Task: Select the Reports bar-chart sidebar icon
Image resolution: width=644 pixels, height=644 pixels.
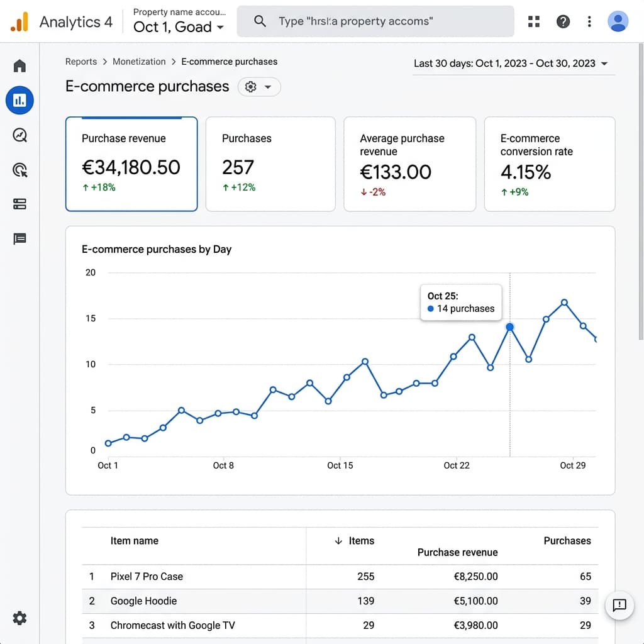Action: [x=19, y=100]
